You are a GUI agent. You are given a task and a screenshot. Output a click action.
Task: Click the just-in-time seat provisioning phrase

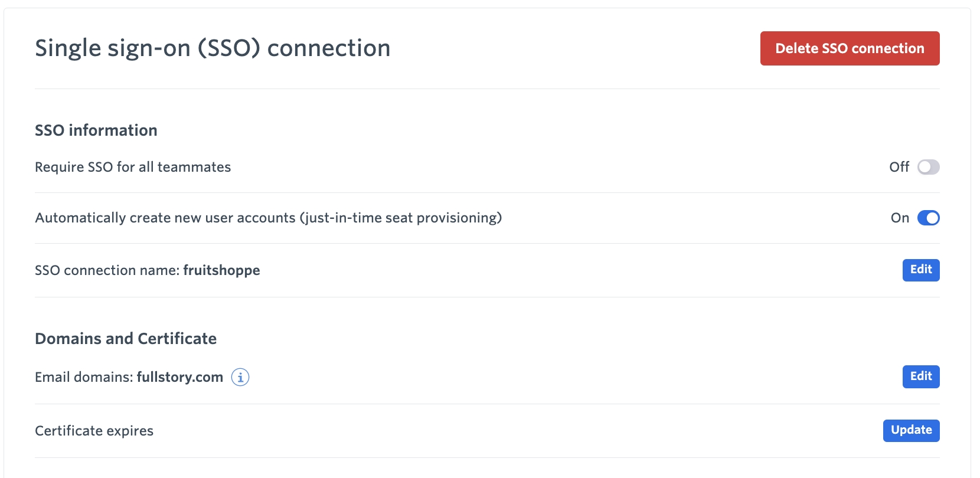[401, 218]
